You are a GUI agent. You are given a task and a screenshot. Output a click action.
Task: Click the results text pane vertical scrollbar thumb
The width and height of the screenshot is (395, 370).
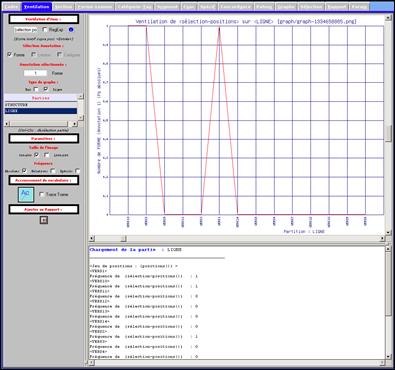coord(388,283)
